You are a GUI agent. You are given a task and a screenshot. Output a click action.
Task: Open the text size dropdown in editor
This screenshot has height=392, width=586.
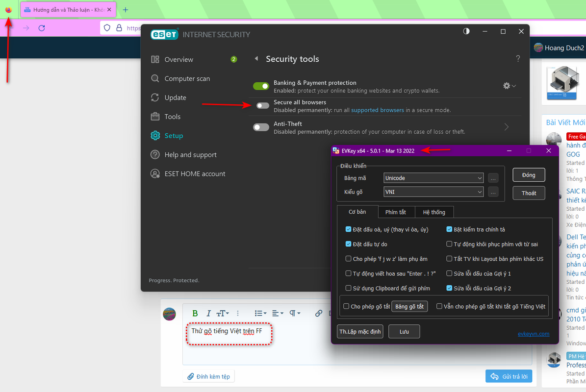point(223,313)
